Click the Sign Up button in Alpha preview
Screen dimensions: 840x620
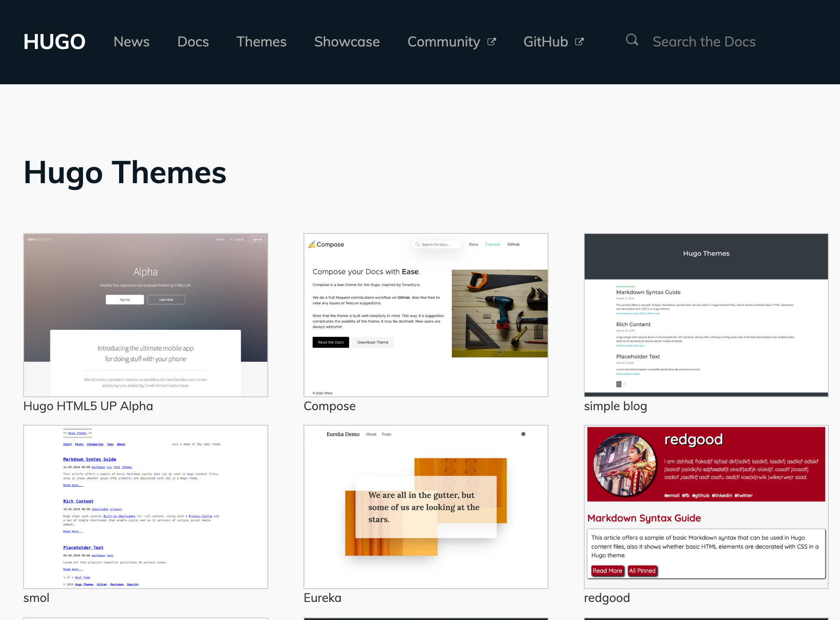(x=125, y=300)
